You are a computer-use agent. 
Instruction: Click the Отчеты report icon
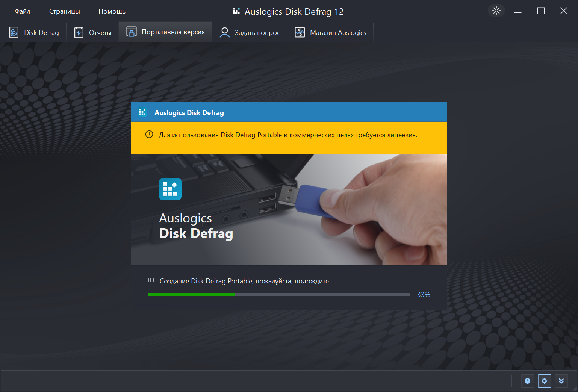point(79,32)
